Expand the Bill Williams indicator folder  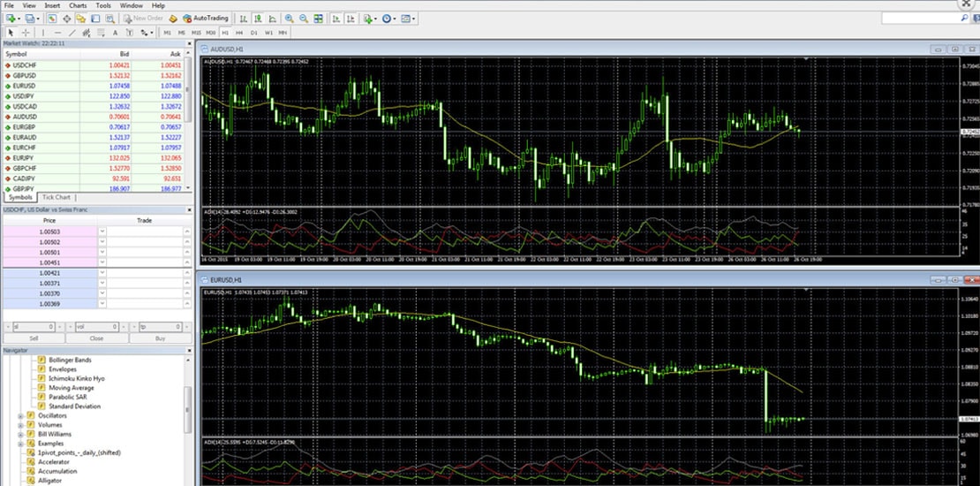[x=20, y=434]
